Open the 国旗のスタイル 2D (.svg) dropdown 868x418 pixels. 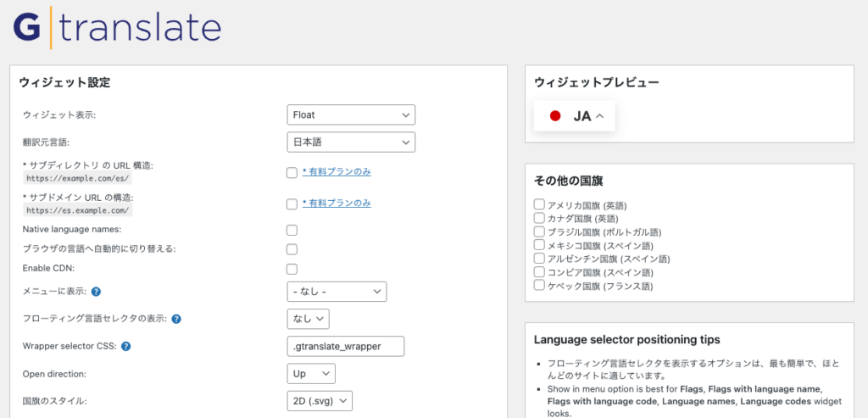pyautogui.click(x=320, y=400)
